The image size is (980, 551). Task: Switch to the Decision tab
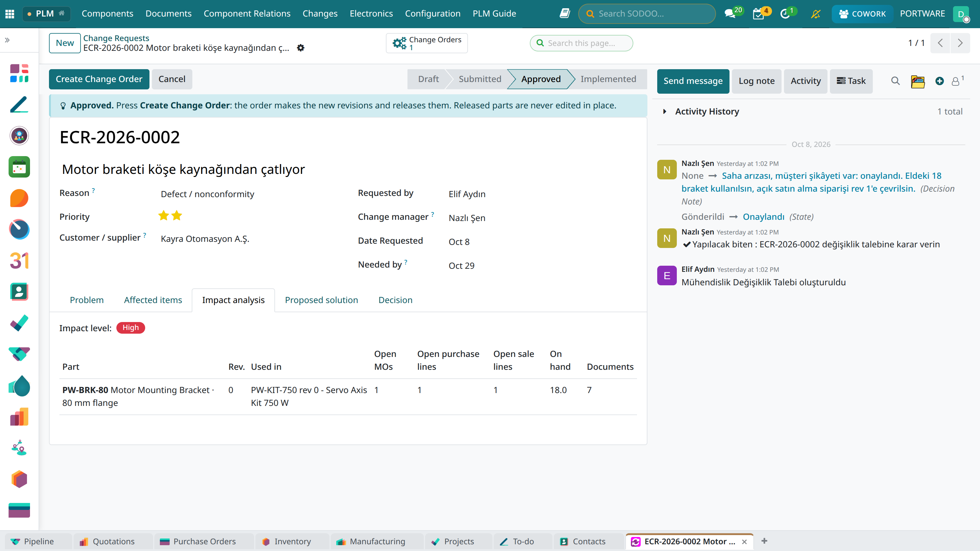coord(395,300)
